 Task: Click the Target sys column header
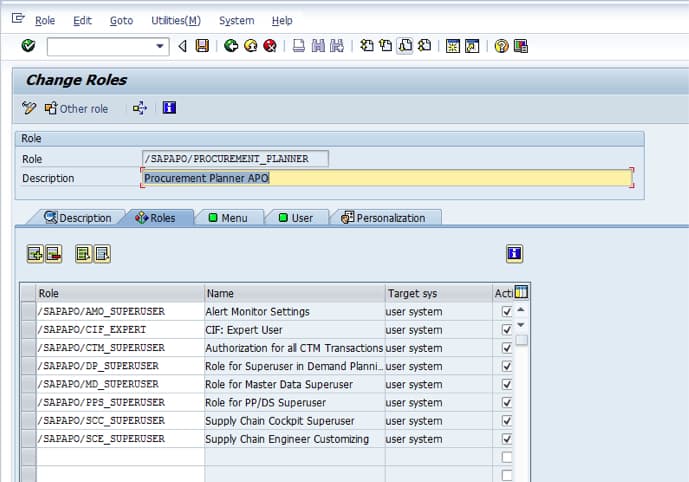[439, 293]
